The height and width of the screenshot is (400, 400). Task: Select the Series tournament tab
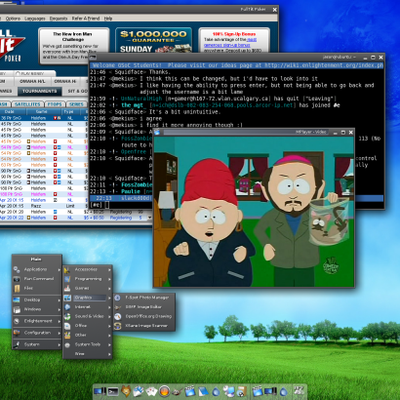[x=76, y=104]
